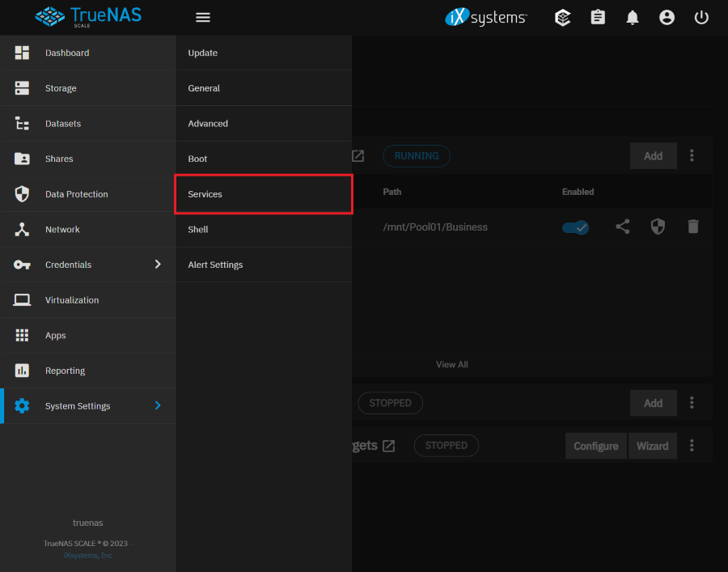Screen dimensions: 728x572
Task: Click the share icon for Business share
Action: click(x=622, y=227)
